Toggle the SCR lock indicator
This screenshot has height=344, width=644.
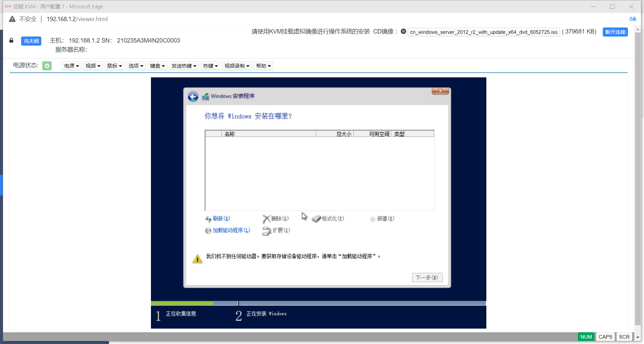(x=624, y=337)
